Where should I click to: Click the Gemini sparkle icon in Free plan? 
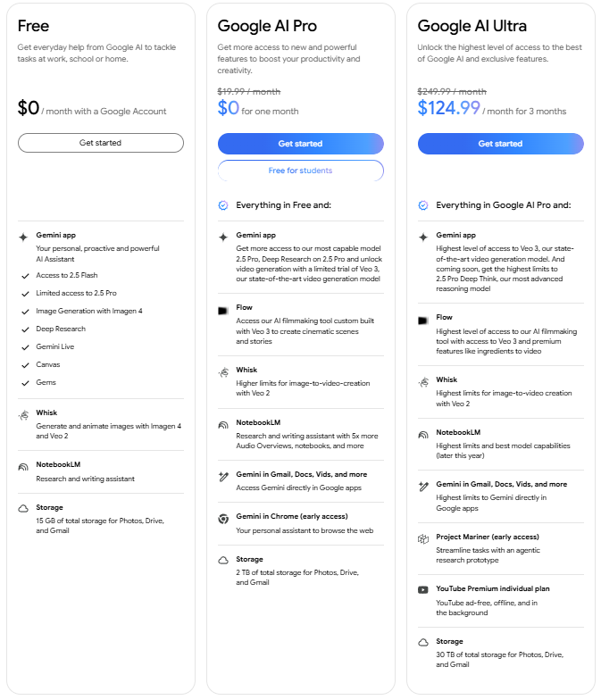pos(23,237)
